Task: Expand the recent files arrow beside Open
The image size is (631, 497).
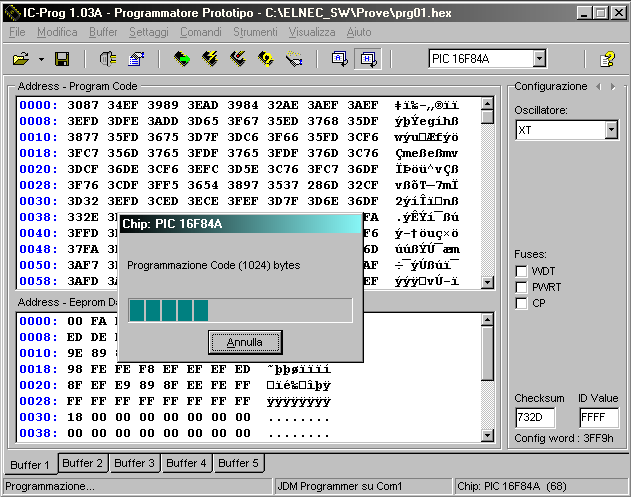Action: coord(41,59)
